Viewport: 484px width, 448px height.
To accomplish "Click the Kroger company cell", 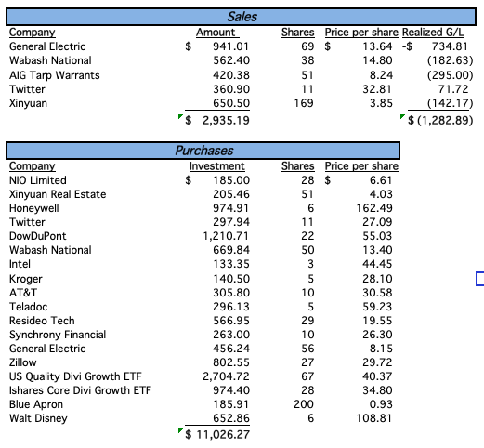I will coord(26,279).
